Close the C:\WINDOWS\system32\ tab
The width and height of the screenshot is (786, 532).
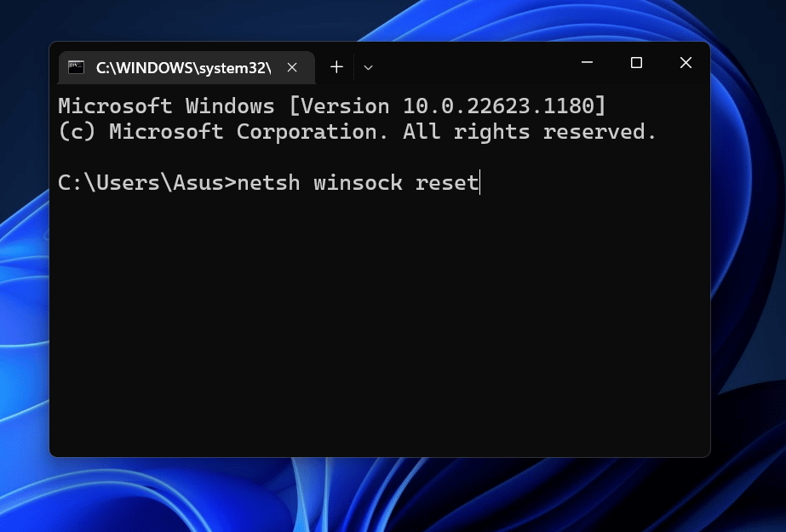click(x=292, y=67)
